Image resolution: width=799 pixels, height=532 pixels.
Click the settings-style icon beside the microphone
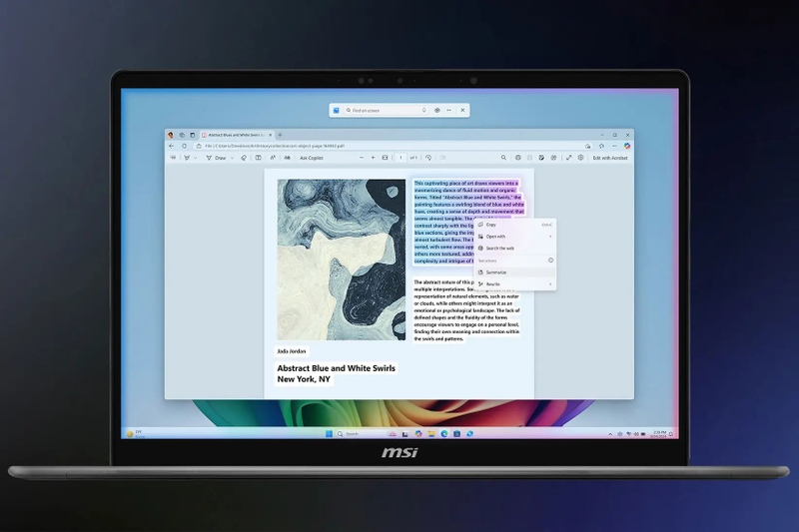437,110
